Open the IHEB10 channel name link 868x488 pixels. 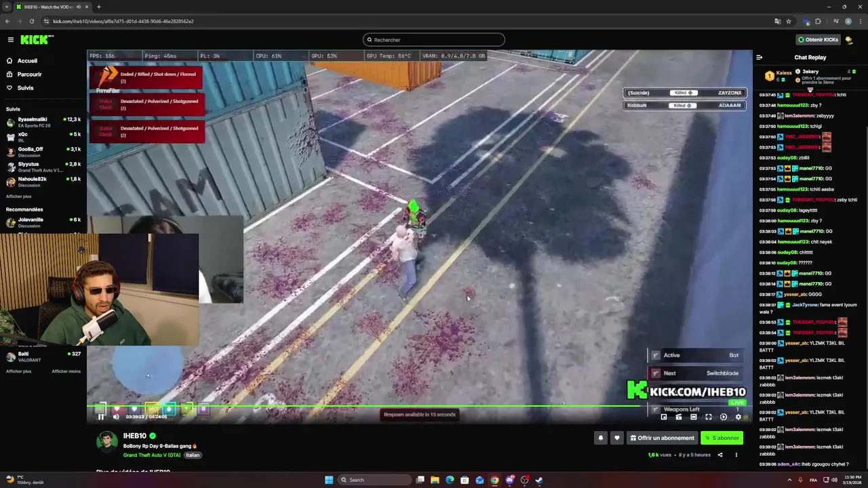click(135, 436)
